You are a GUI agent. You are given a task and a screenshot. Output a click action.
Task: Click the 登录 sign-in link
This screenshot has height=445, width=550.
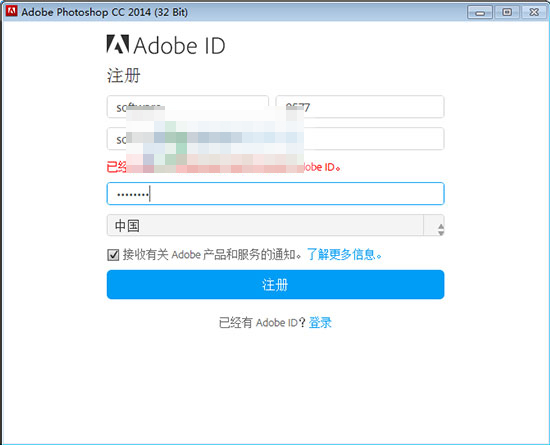click(320, 322)
